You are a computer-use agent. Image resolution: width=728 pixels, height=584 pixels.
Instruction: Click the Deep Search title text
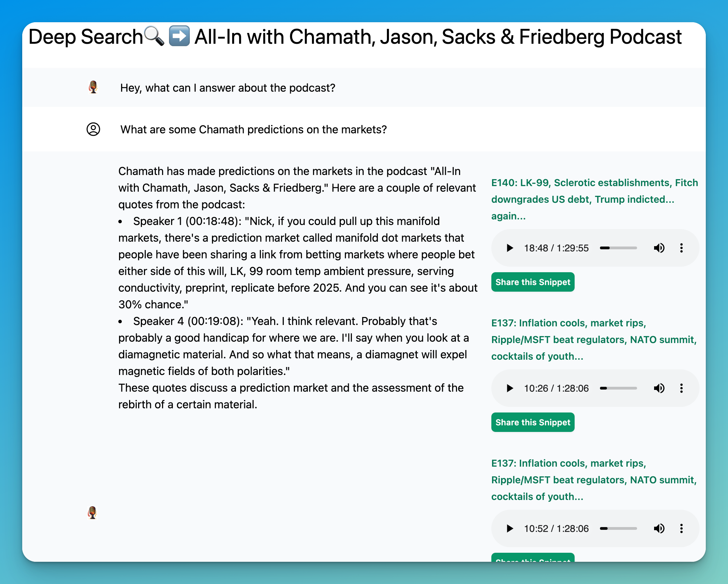[x=85, y=37]
